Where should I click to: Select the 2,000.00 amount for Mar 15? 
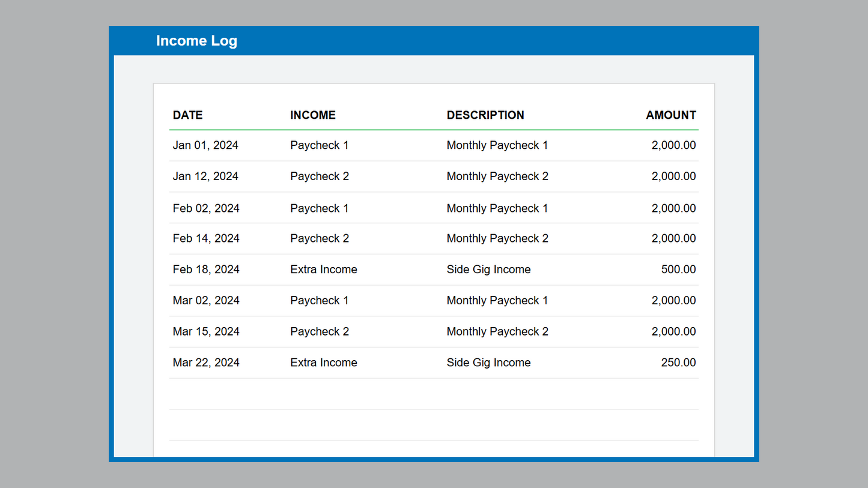coord(674,332)
